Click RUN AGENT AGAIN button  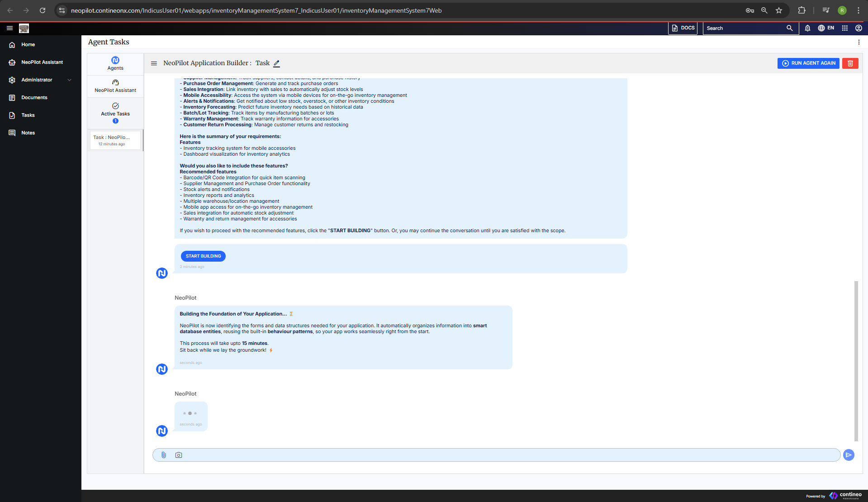(x=808, y=63)
